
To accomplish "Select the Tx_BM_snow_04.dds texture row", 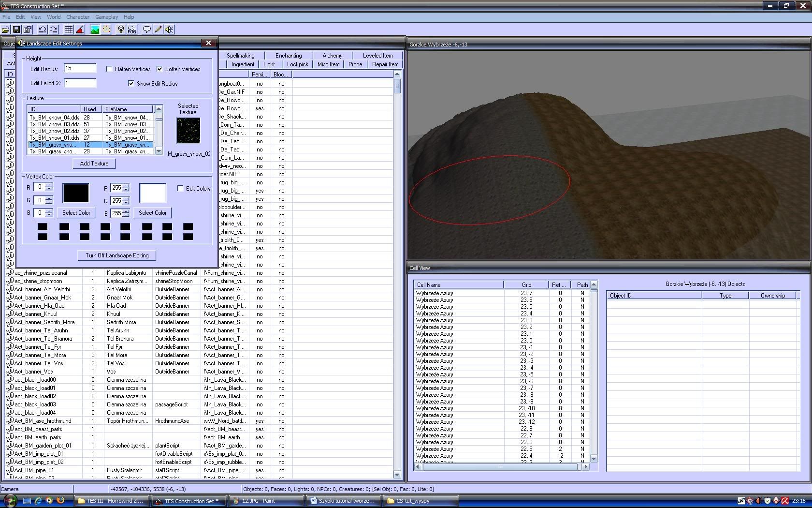I will click(90, 118).
